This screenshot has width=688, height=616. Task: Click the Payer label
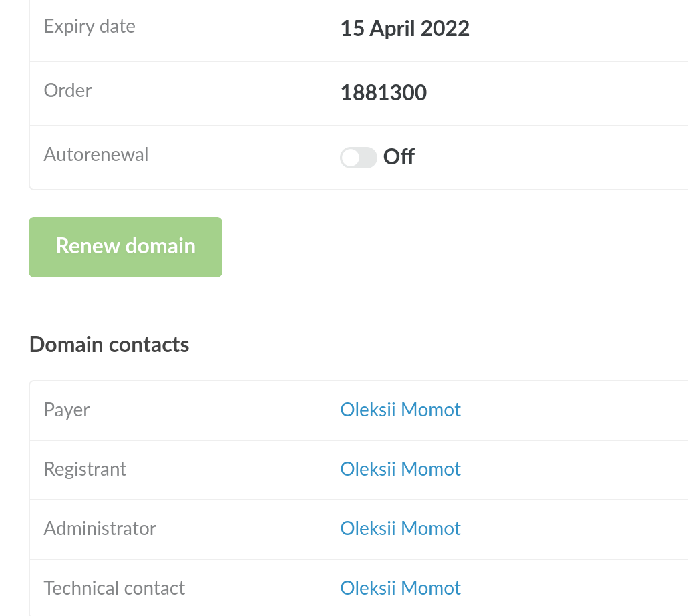point(67,410)
